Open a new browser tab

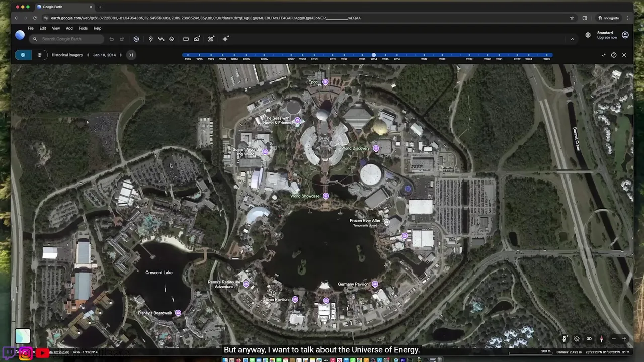(100, 7)
